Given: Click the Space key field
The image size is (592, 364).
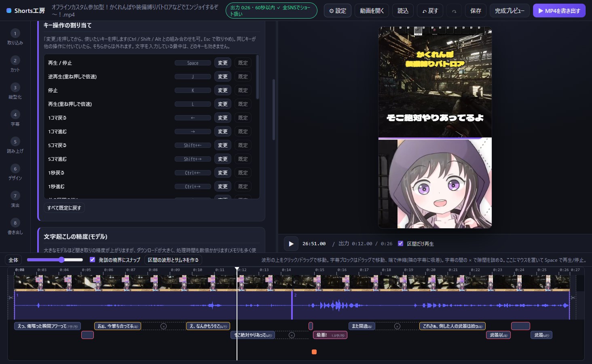Looking at the screenshot, I should click(x=193, y=63).
